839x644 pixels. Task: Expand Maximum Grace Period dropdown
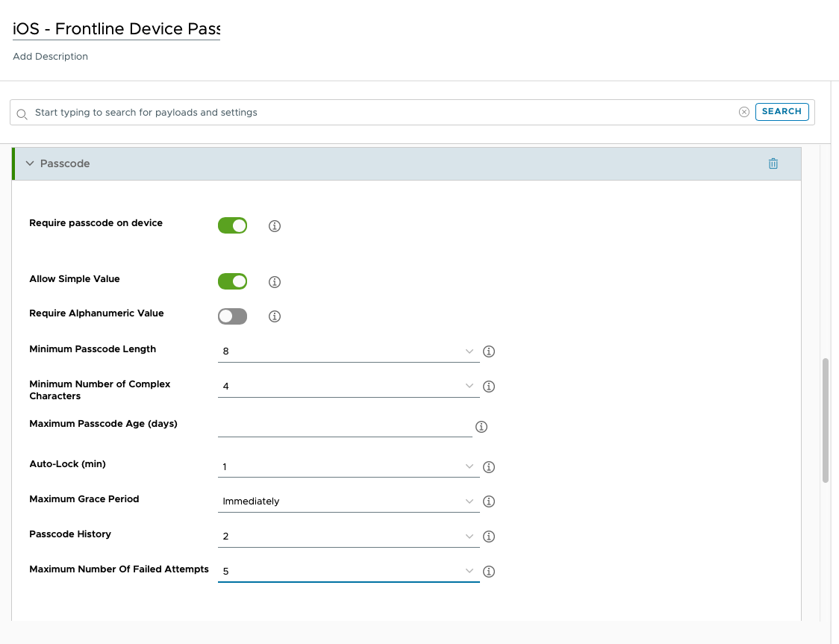point(348,501)
